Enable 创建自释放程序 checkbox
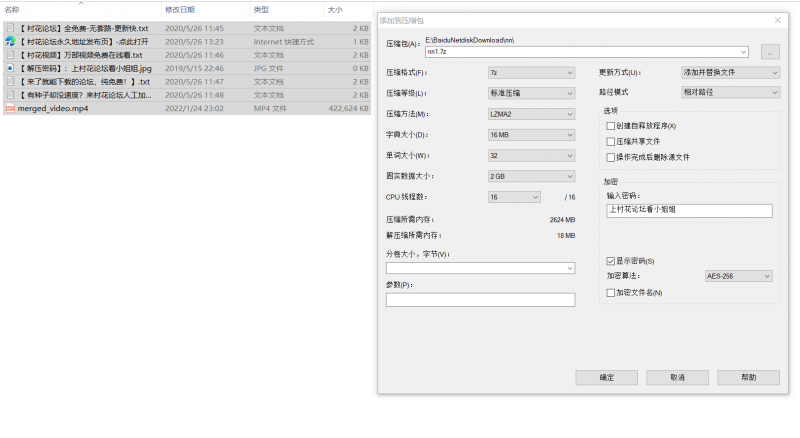The height and width of the screenshot is (438, 800). [611, 126]
